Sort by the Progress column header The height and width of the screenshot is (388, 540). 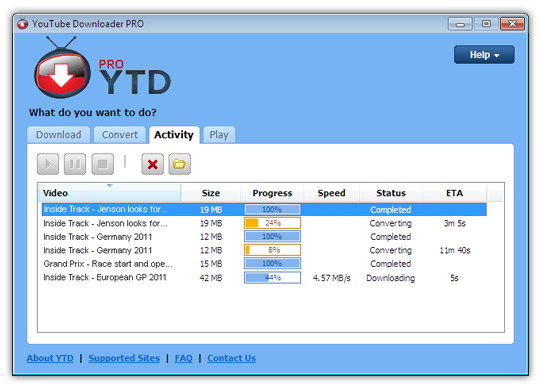(x=272, y=193)
